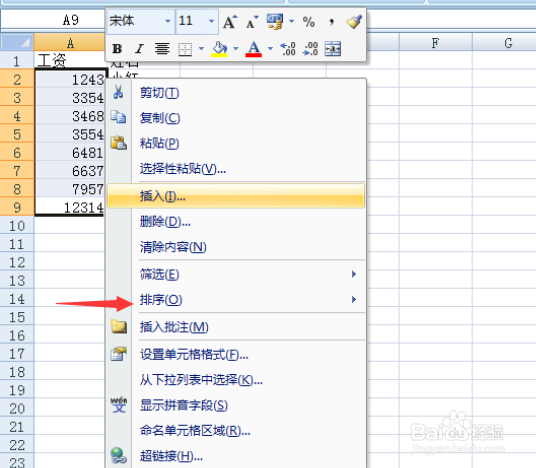536x468 pixels.
Task: Click the phonetic wén icon
Action: (119, 405)
